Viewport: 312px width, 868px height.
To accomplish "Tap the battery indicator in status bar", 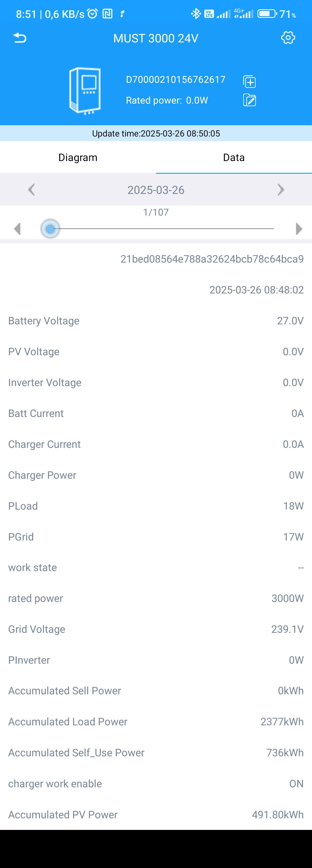I will click(x=267, y=14).
